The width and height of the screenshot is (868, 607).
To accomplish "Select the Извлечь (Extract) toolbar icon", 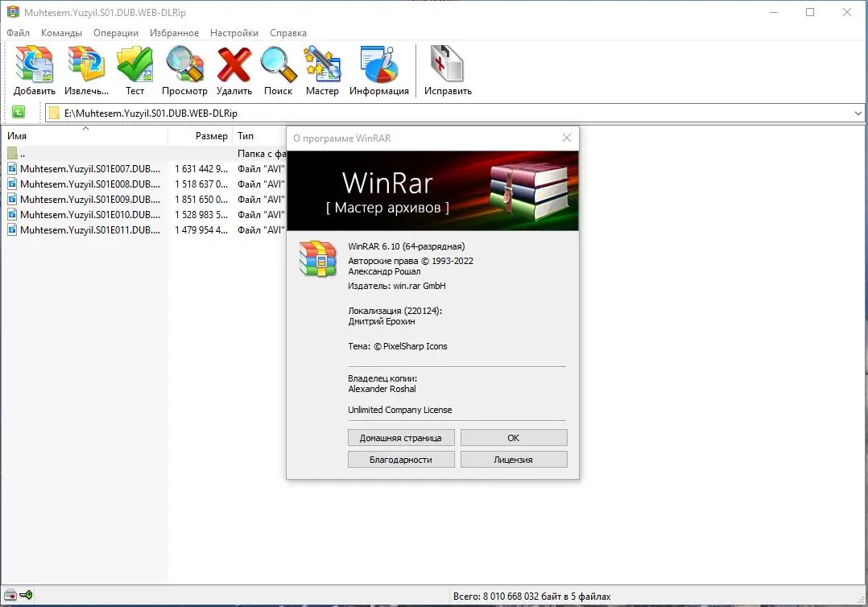I will click(85, 63).
